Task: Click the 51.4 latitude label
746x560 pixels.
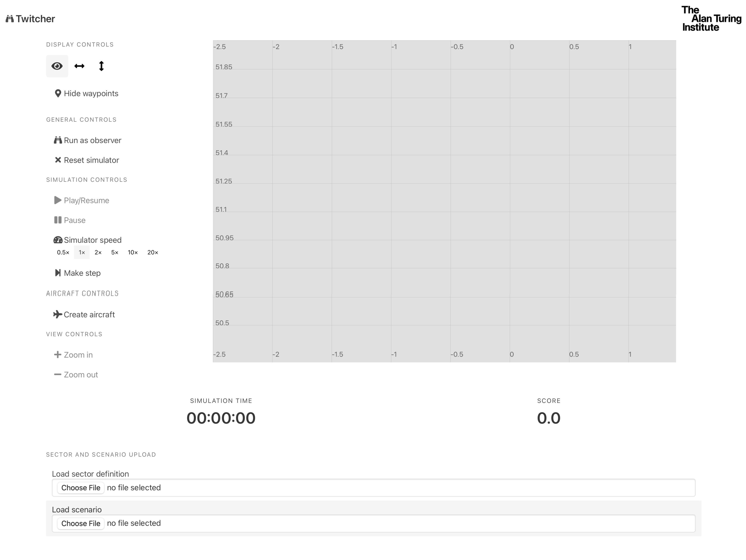Action: pos(222,153)
